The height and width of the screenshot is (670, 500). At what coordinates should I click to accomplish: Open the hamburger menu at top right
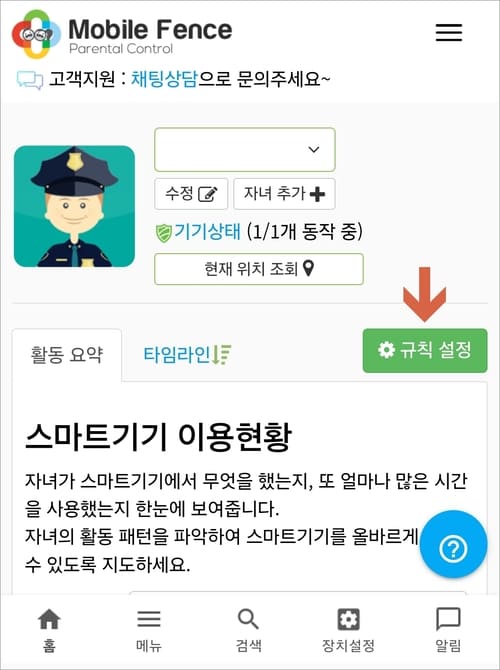pyautogui.click(x=449, y=32)
